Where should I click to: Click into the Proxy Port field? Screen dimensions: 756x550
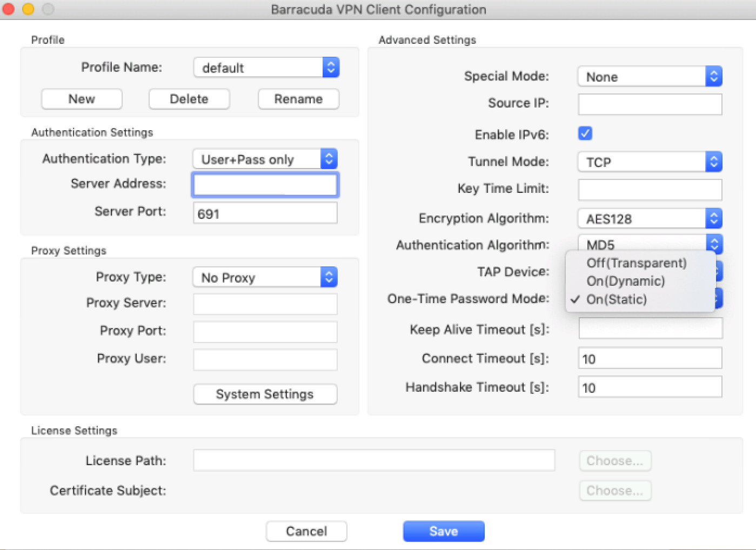pyautogui.click(x=265, y=332)
